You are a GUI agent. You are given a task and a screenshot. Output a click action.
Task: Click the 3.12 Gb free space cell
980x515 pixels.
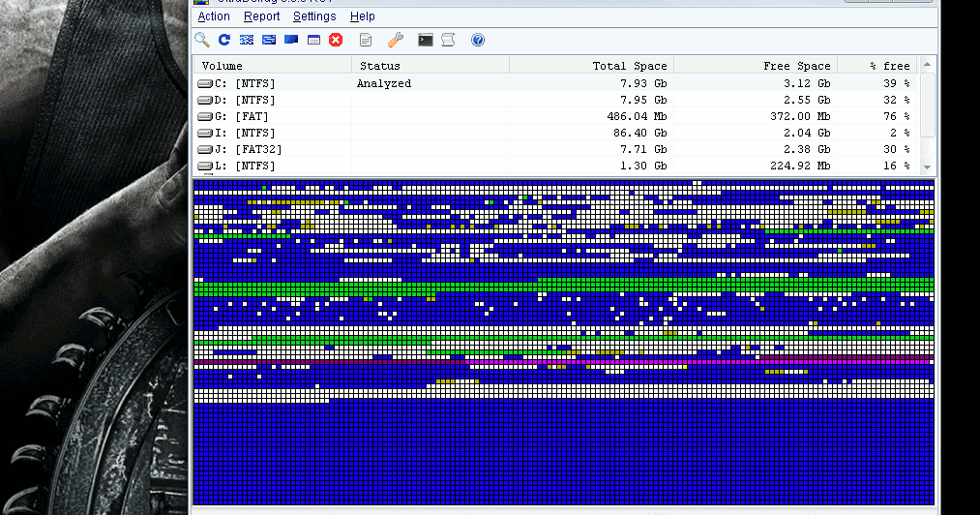pos(807,83)
